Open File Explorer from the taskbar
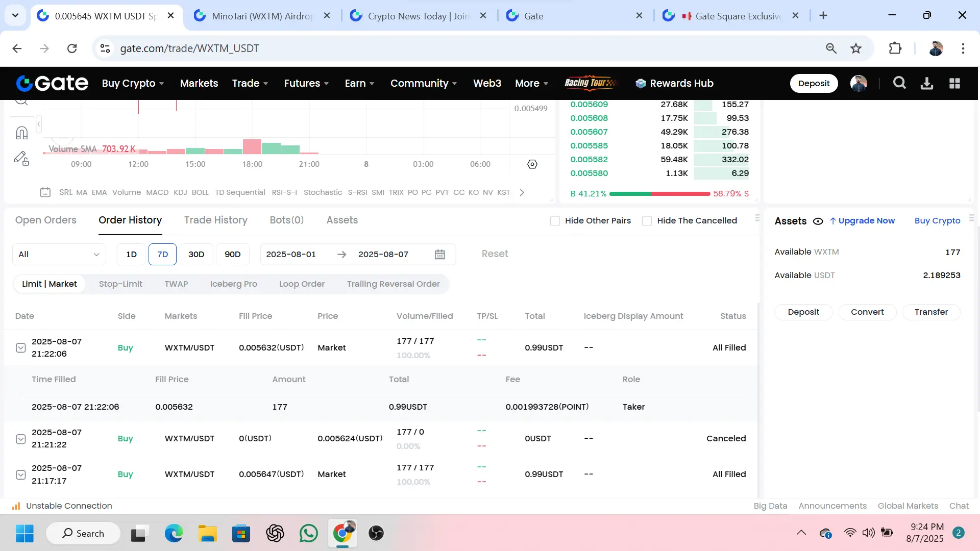 [208, 533]
